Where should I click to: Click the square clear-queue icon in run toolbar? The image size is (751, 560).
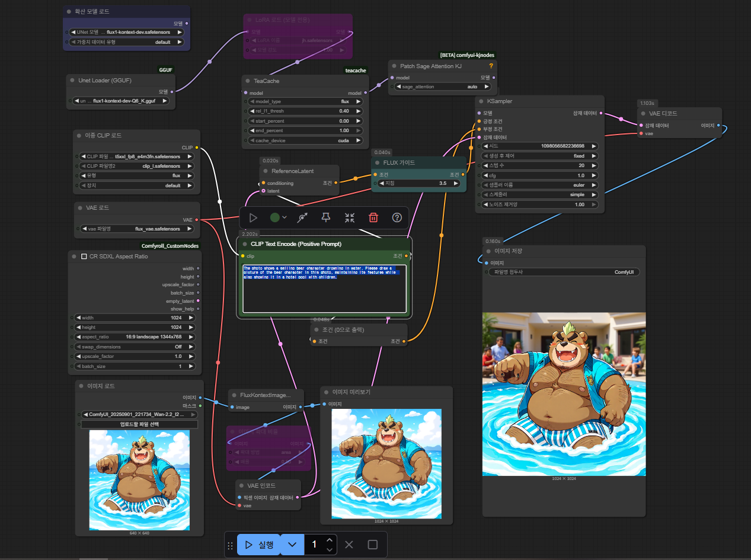pos(372,545)
